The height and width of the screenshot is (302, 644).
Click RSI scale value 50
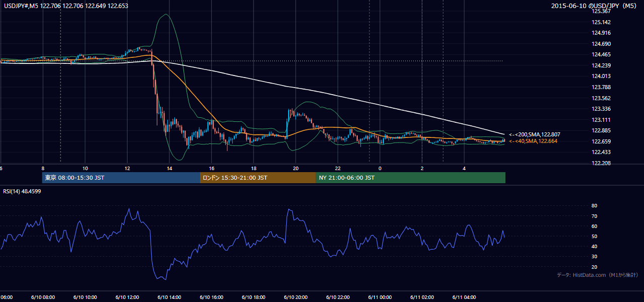point(595,236)
